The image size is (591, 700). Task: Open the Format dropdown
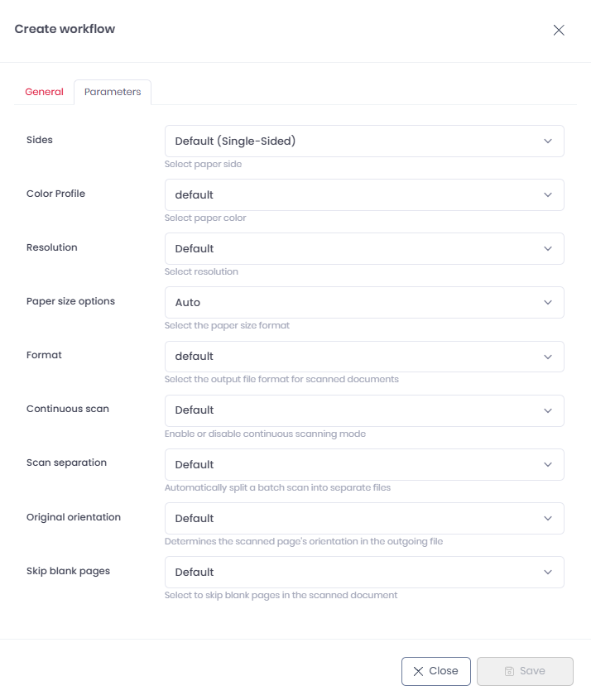coord(364,357)
